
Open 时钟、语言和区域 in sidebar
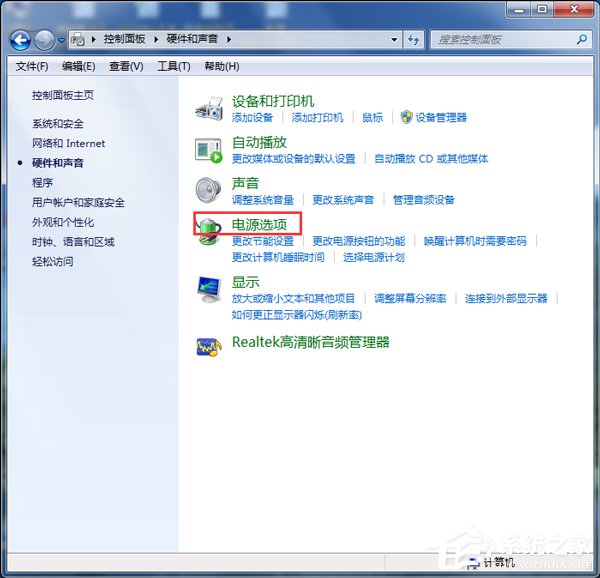73,242
